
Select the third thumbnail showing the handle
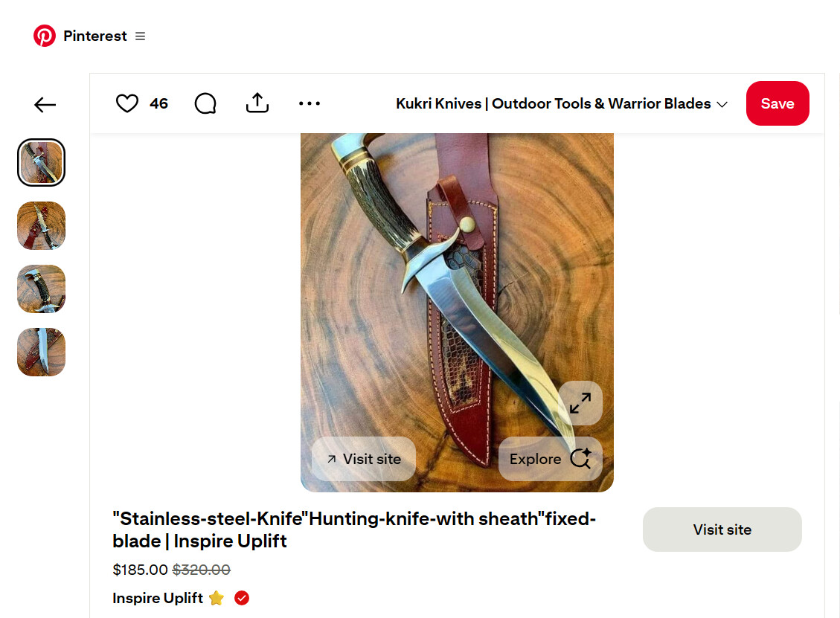[x=41, y=289]
